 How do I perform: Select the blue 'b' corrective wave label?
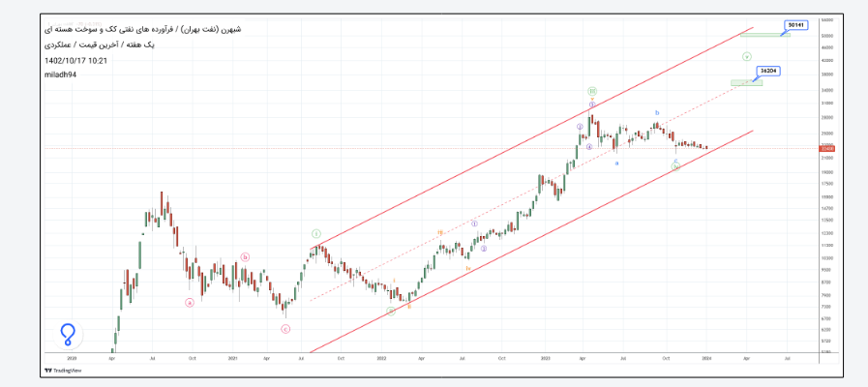(x=657, y=113)
